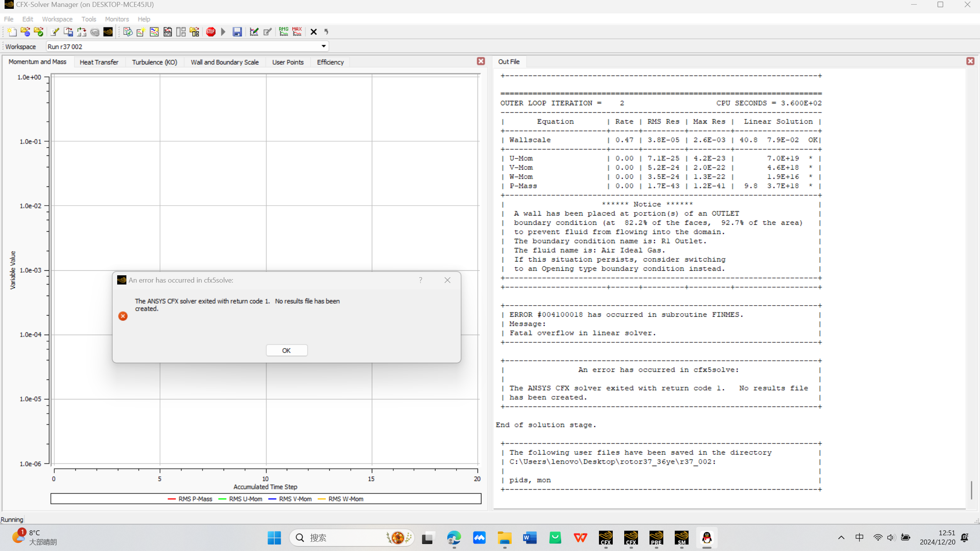Open the QQ penguin taskbar icon

707,538
